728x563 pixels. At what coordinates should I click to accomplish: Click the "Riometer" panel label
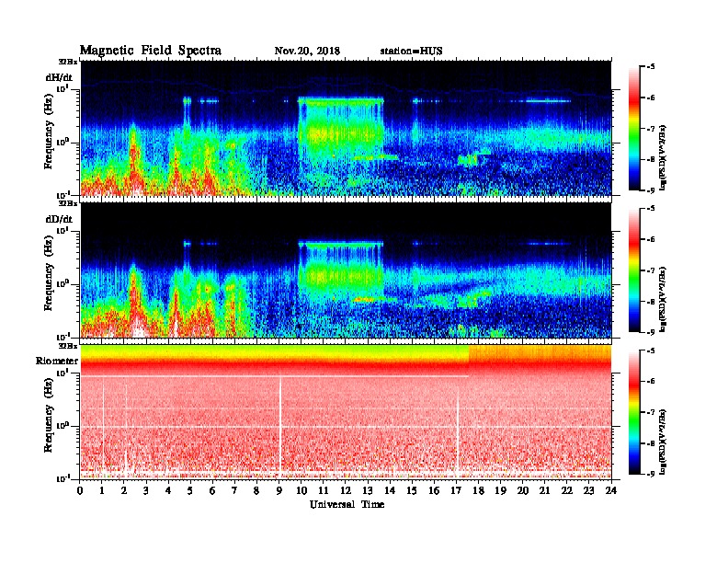coord(57,361)
